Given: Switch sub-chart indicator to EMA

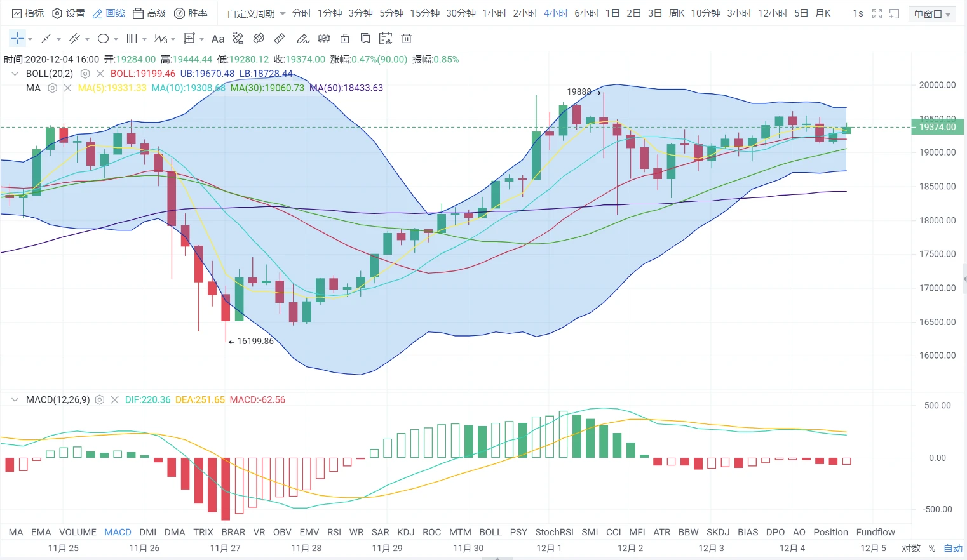Looking at the screenshot, I should (x=41, y=532).
